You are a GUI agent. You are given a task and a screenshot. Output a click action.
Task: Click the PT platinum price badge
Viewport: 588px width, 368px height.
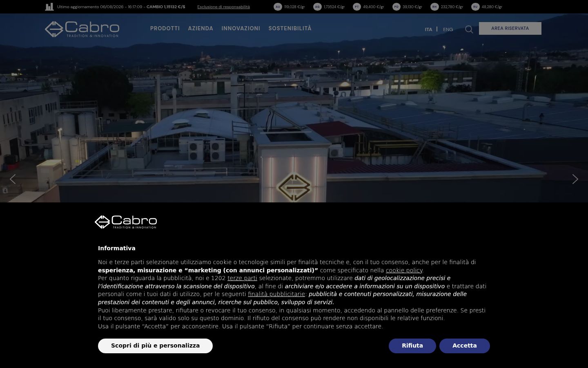pos(357,7)
